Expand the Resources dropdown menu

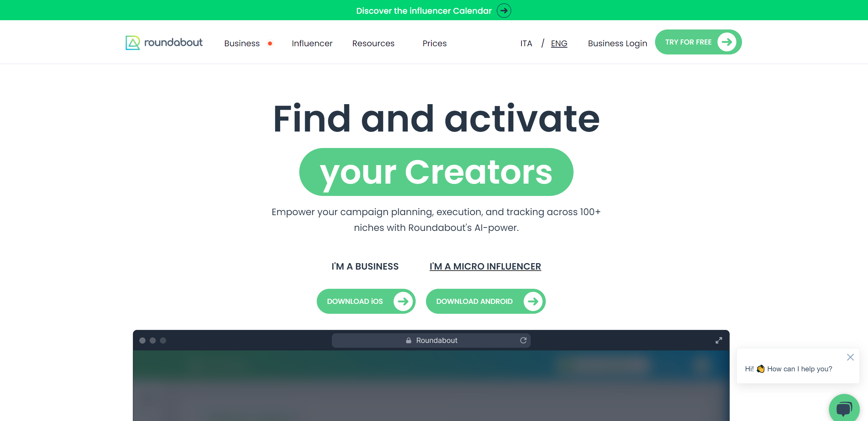[x=373, y=43]
